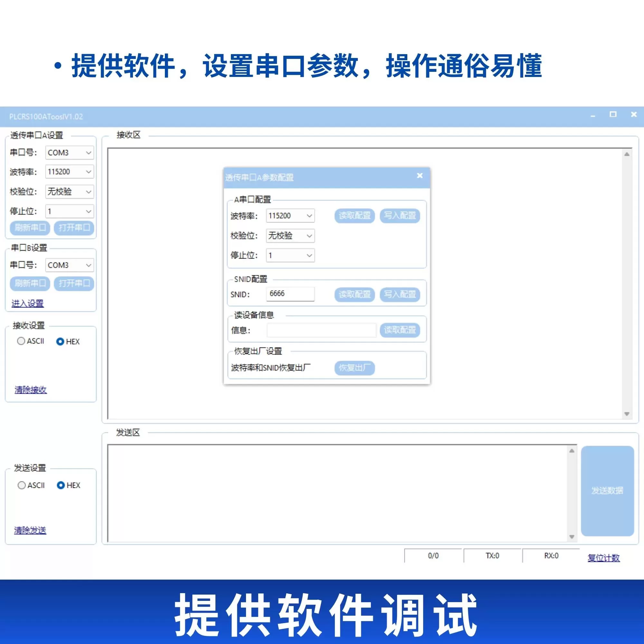Open the 进入设置 link
The height and width of the screenshot is (644, 644).
[28, 303]
